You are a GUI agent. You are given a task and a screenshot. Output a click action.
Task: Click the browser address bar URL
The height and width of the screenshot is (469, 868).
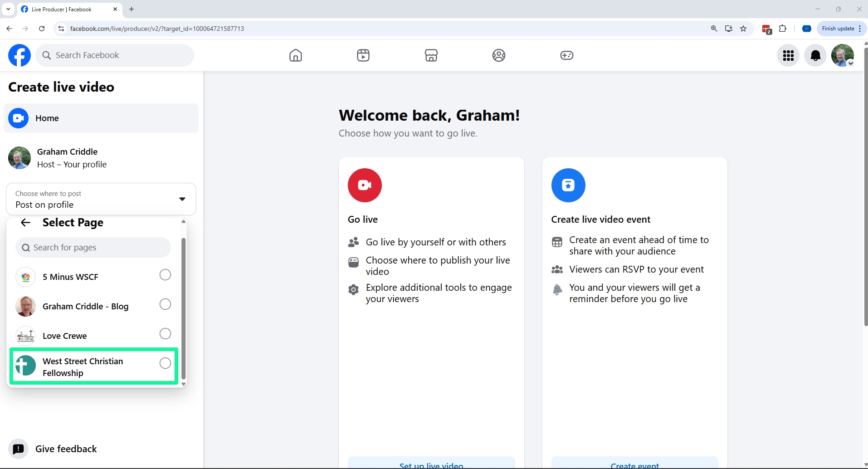tap(157, 29)
